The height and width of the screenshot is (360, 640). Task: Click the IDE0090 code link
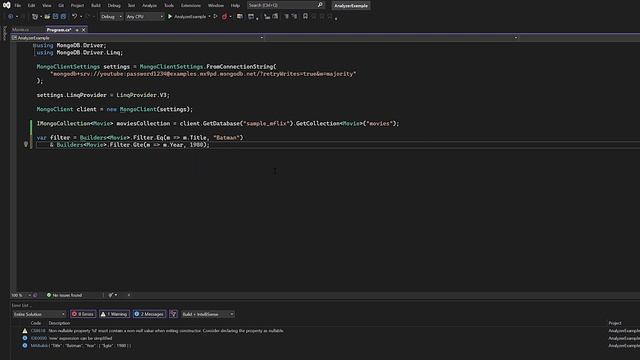39,338
